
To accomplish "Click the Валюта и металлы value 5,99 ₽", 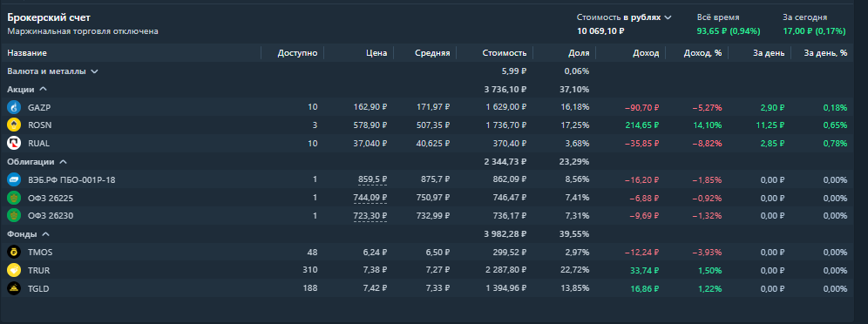I will [x=513, y=71].
